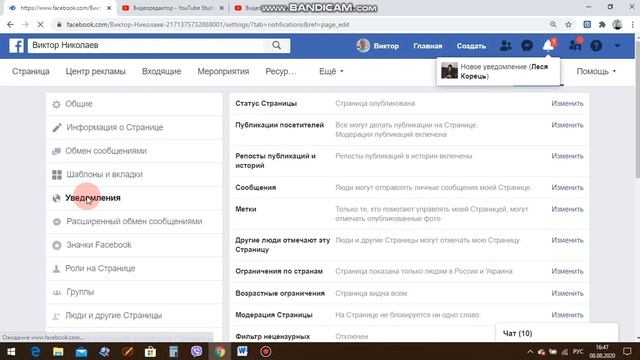Open the Bandicam recorder taskbar icon

[x=266, y=351]
